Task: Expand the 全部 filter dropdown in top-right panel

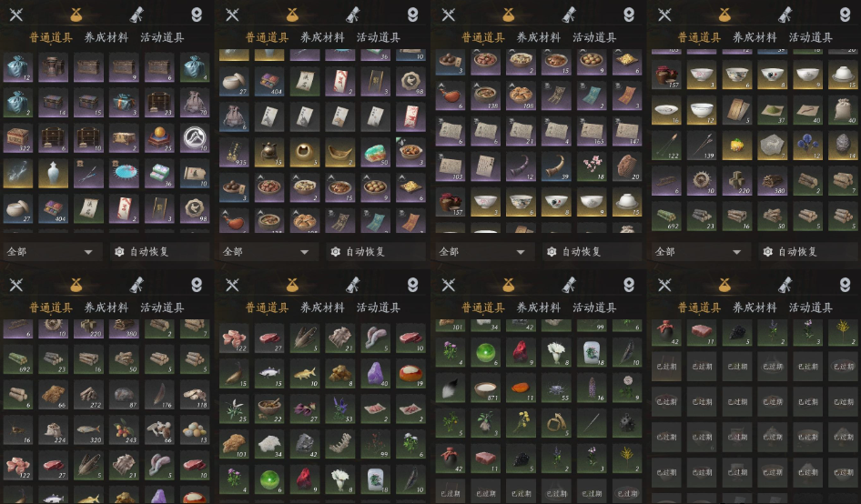Action: [x=700, y=251]
